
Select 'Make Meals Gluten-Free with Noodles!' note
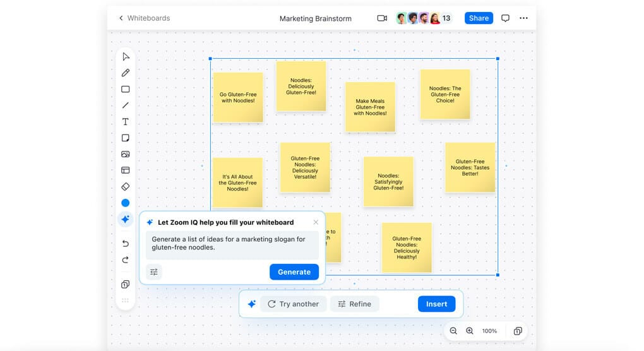click(x=370, y=107)
